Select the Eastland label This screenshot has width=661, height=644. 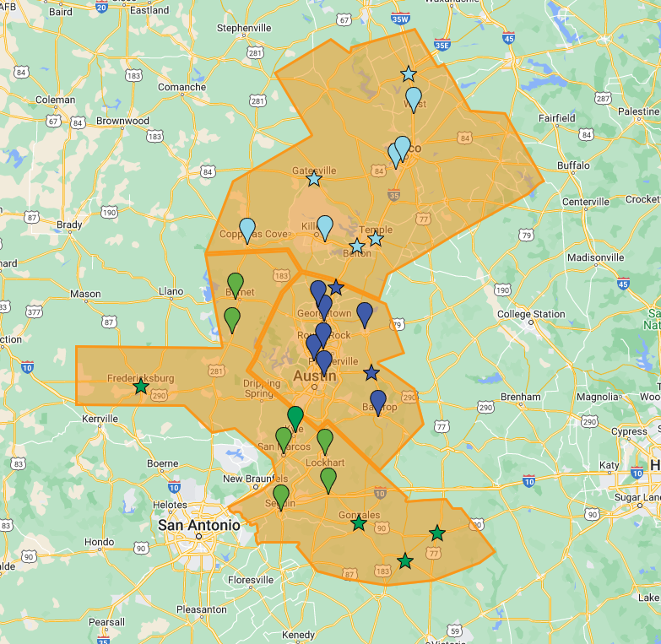149,10
